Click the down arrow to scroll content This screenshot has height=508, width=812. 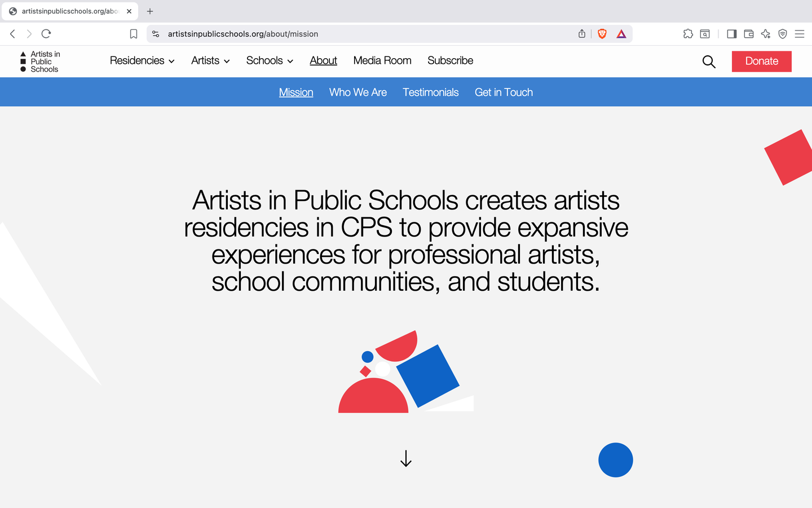[x=406, y=458]
